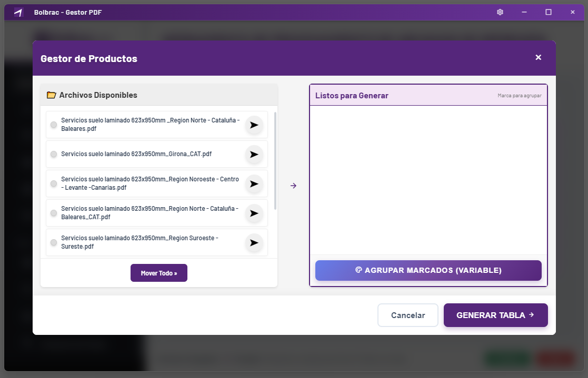Send Region Noroeste - Centro file arrow
The height and width of the screenshot is (378, 588).
tap(254, 184)
